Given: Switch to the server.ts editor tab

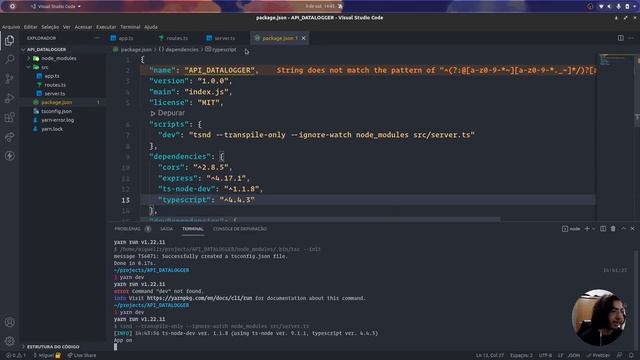Looking at the screenshot, I should point(225,38).
